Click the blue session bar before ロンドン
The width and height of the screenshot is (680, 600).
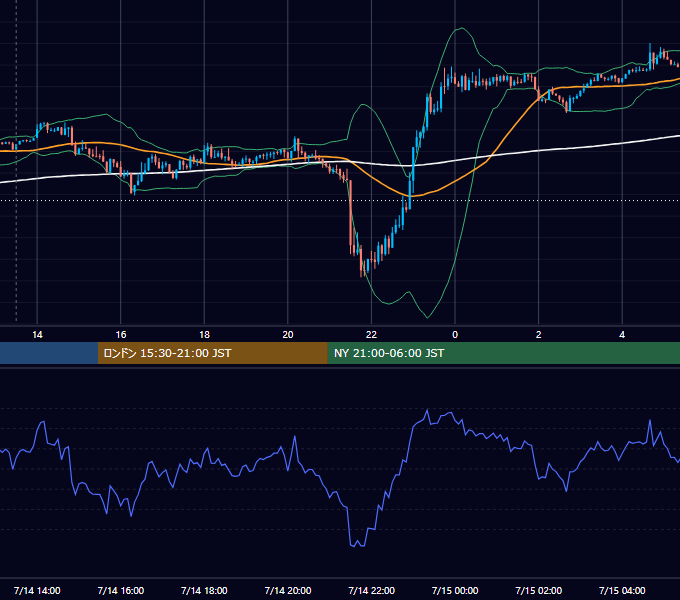(x=49, y=353)
